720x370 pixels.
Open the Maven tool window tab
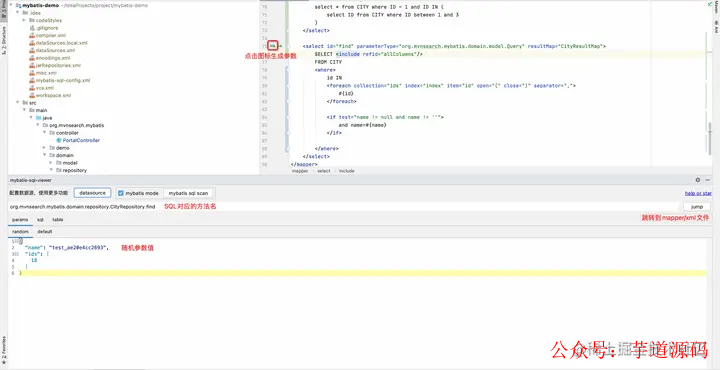716,7
